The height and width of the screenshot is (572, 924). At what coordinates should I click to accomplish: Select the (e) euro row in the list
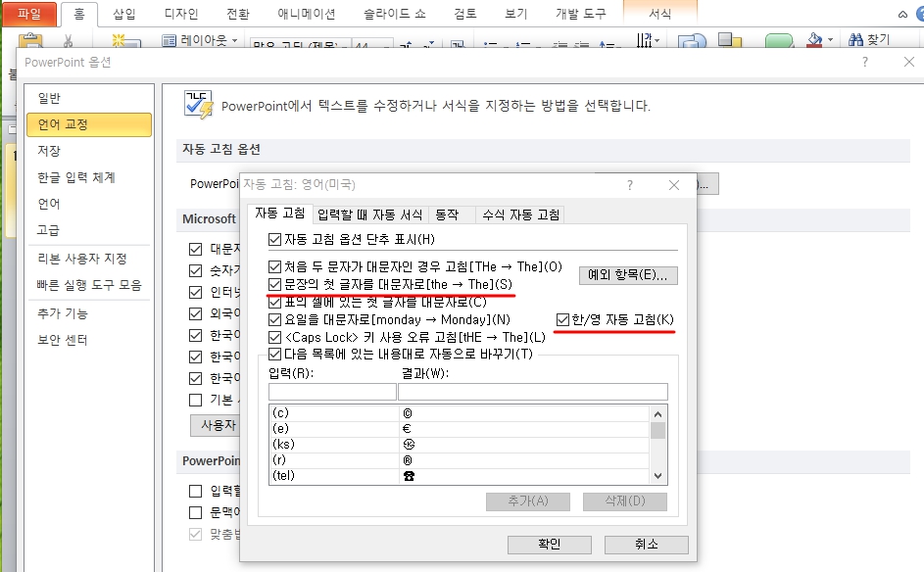(x=460, y=429)
